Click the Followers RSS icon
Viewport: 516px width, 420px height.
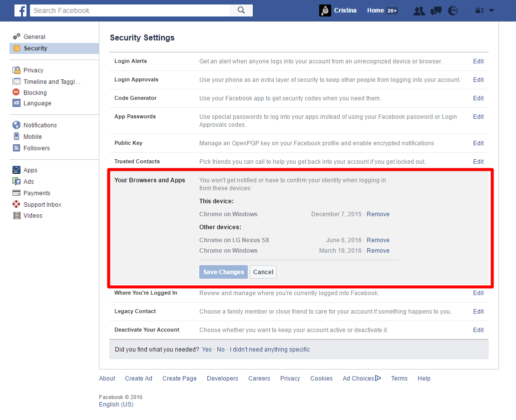16,148
